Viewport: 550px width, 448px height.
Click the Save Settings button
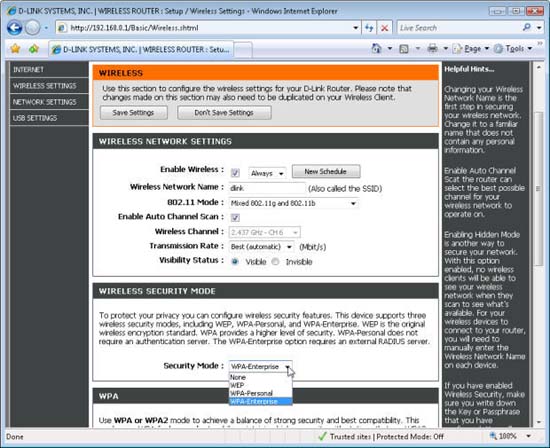coord(133,113)
